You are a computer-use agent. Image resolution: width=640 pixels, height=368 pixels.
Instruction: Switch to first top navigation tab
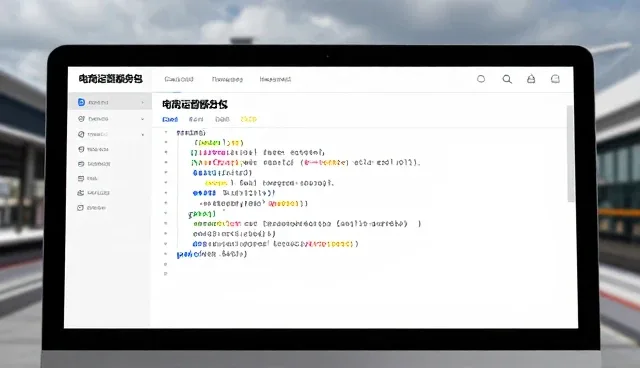(x=179, y=79)
